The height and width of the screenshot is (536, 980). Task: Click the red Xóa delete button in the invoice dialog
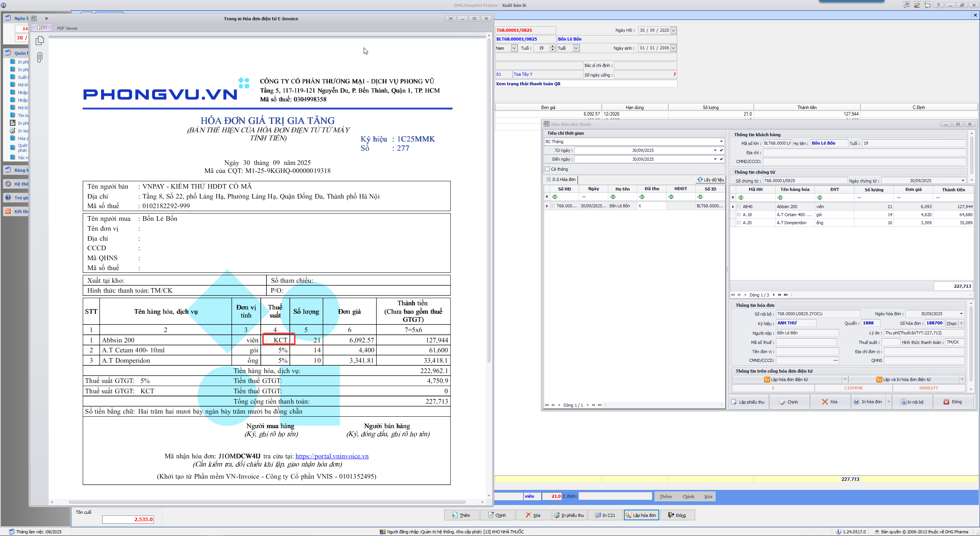click(830, 402)
